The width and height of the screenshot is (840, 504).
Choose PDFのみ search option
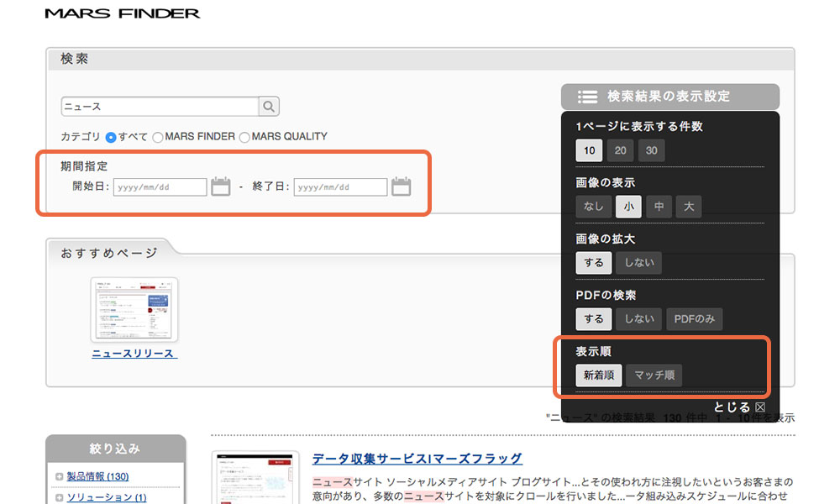(695, 319)
